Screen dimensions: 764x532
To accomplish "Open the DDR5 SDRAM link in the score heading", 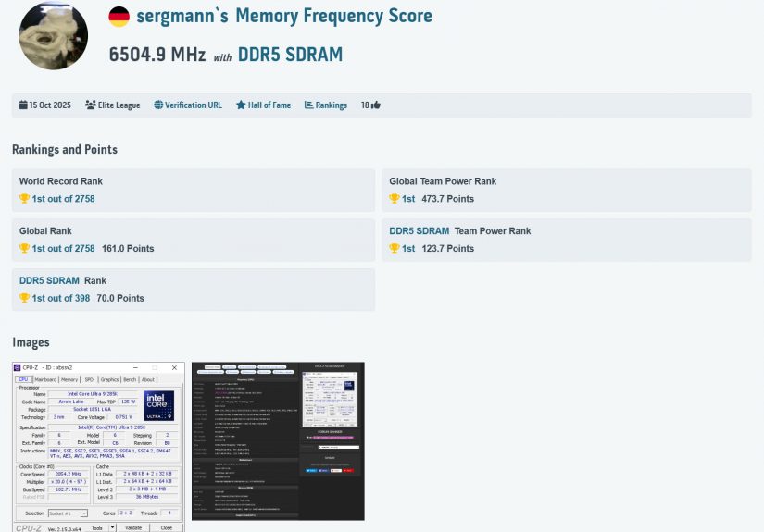I will 290,56.
